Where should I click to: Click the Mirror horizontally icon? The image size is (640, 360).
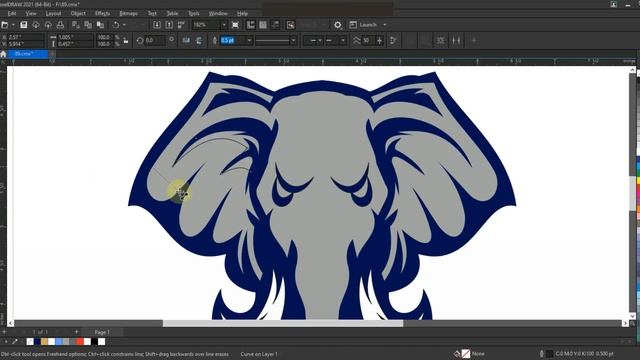186,40
